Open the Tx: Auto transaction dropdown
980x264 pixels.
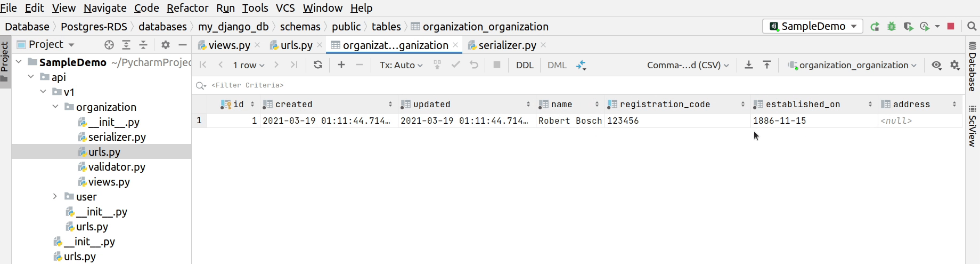(x=401, y=65)
